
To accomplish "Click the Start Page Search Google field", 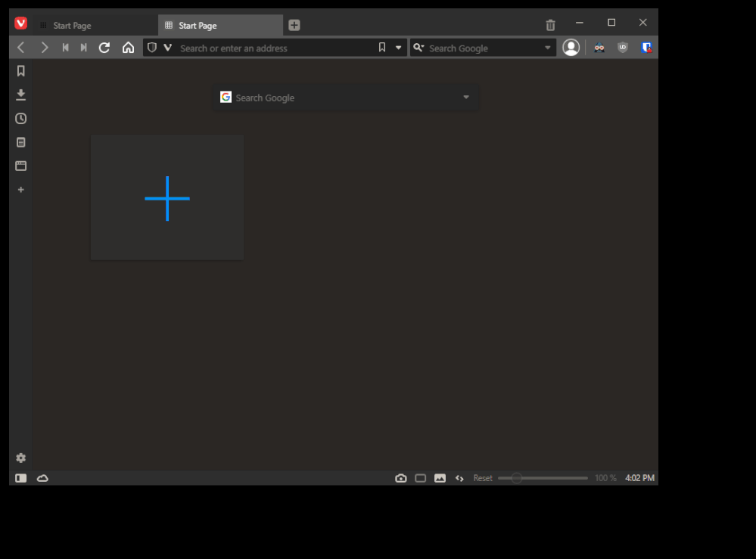I will tap(346, 98).
